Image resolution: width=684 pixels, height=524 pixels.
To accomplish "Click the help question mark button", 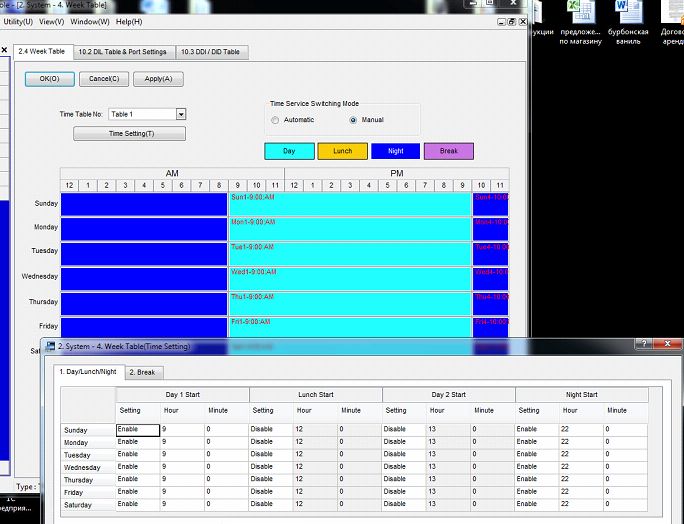I will (644, 344).
